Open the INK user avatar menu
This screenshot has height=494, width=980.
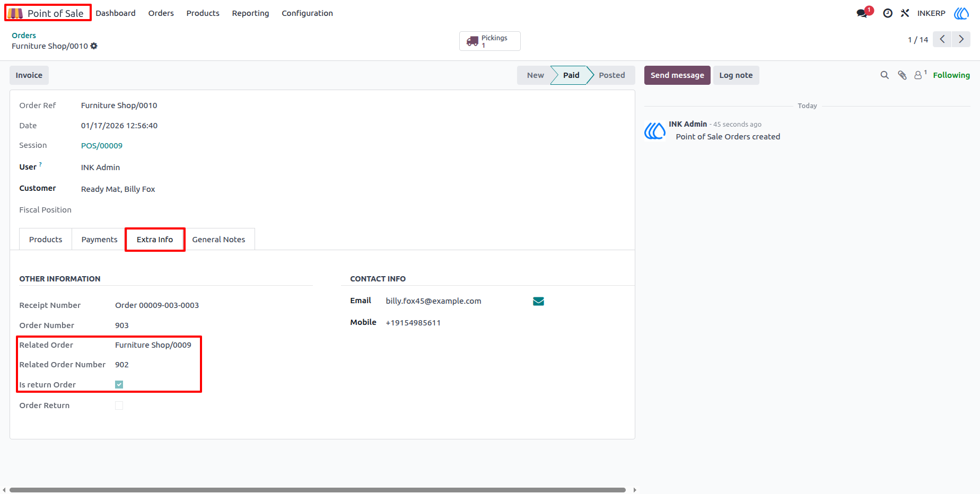(x=961, y=13)
